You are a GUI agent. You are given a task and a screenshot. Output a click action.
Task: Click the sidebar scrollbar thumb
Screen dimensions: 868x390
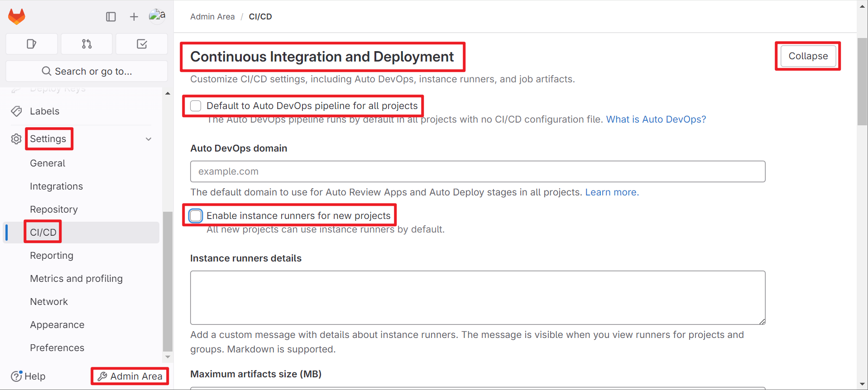click(x=168, y=281)
